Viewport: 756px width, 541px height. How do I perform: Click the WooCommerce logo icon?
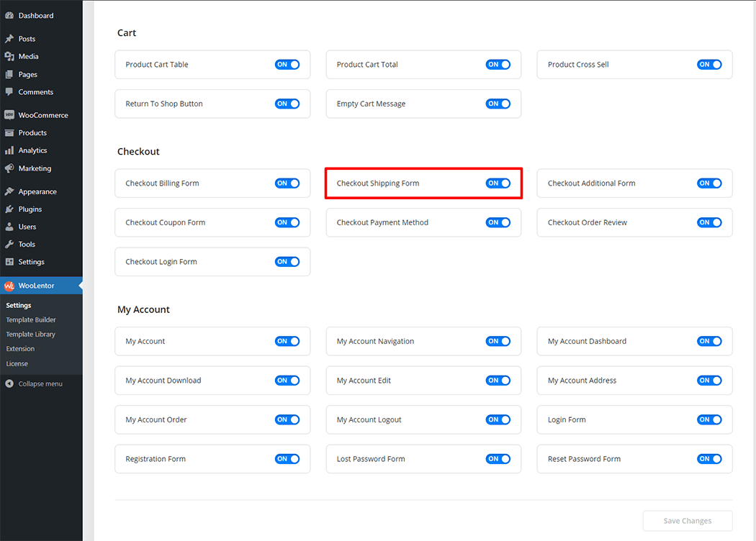coord(9,115)
